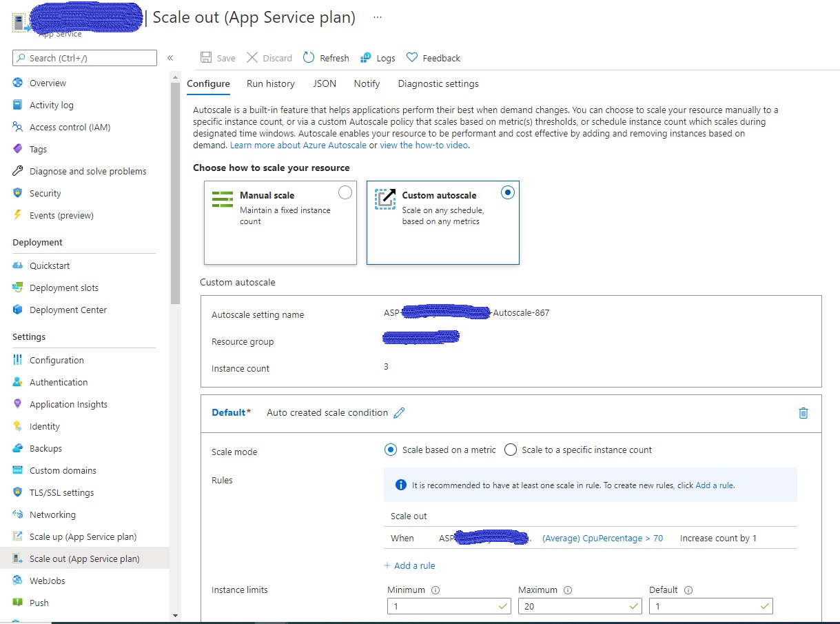
Task: Open the JSON tab
Action: pyautogui.click(x=325, y=83)
